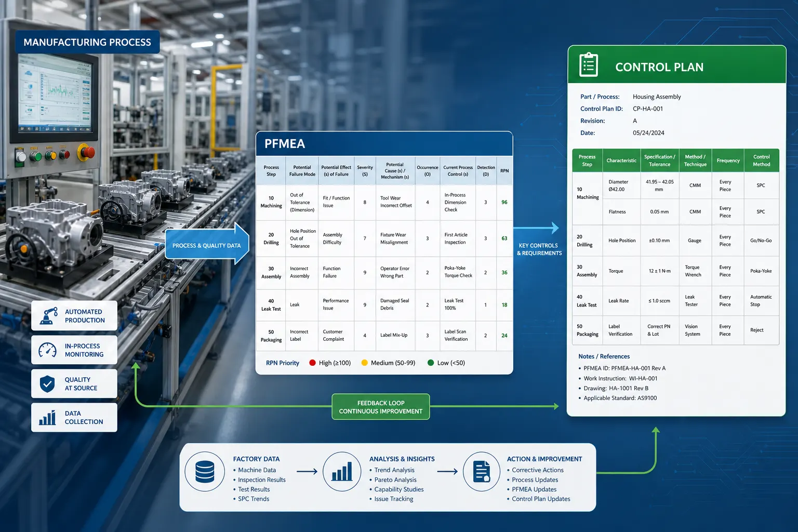Select the Automated Production card
The width and height of the screenshot is (798, 532).
click(x=74, y=316)
